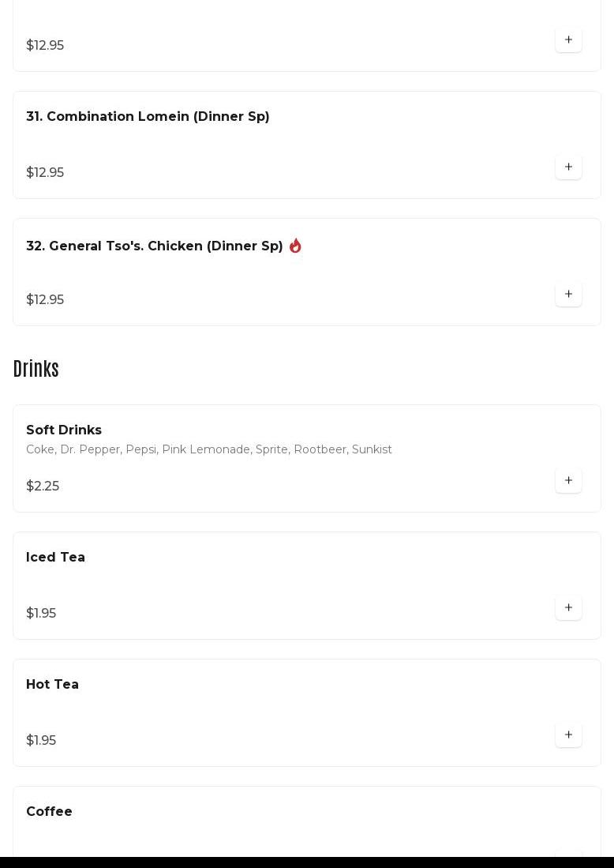Add General Tso's Chicken using the plus icon

point(568,294)
